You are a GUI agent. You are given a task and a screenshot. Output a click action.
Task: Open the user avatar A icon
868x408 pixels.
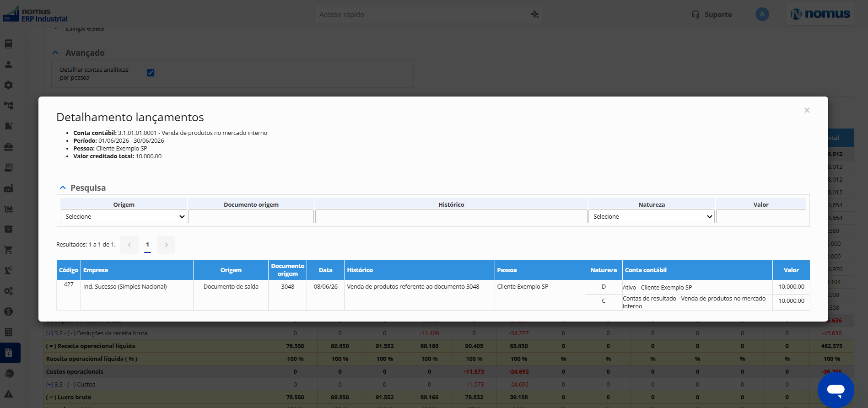[762, 14]
